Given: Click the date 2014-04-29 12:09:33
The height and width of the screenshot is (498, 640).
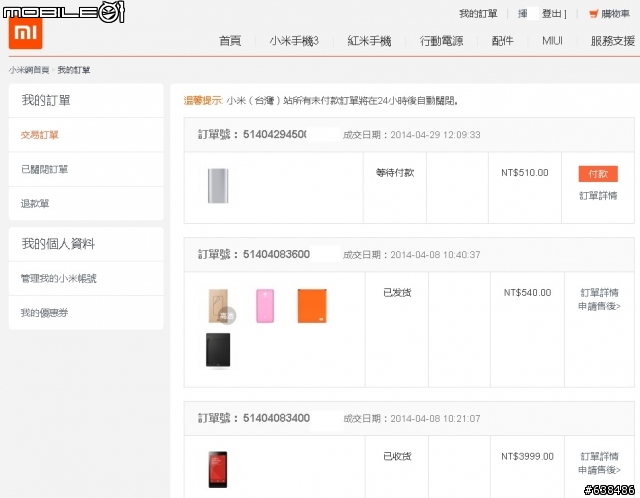Looking at the screenshot, I should click(x=435, y=135).
